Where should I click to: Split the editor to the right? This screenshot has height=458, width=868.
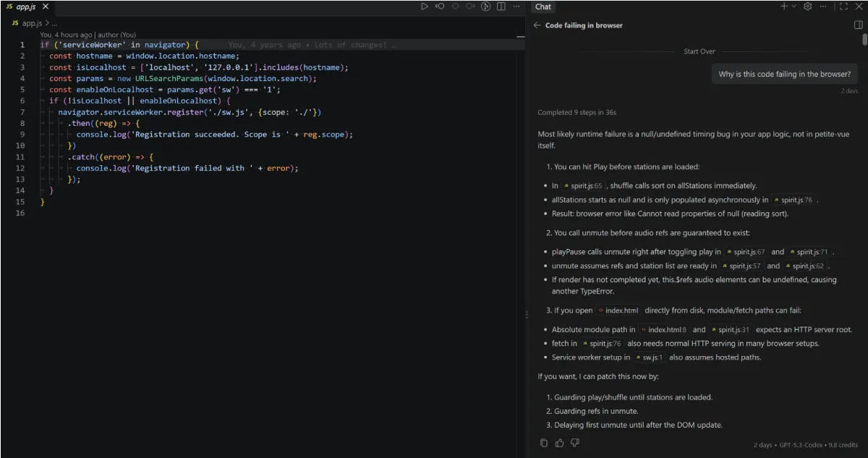[501, 7]
